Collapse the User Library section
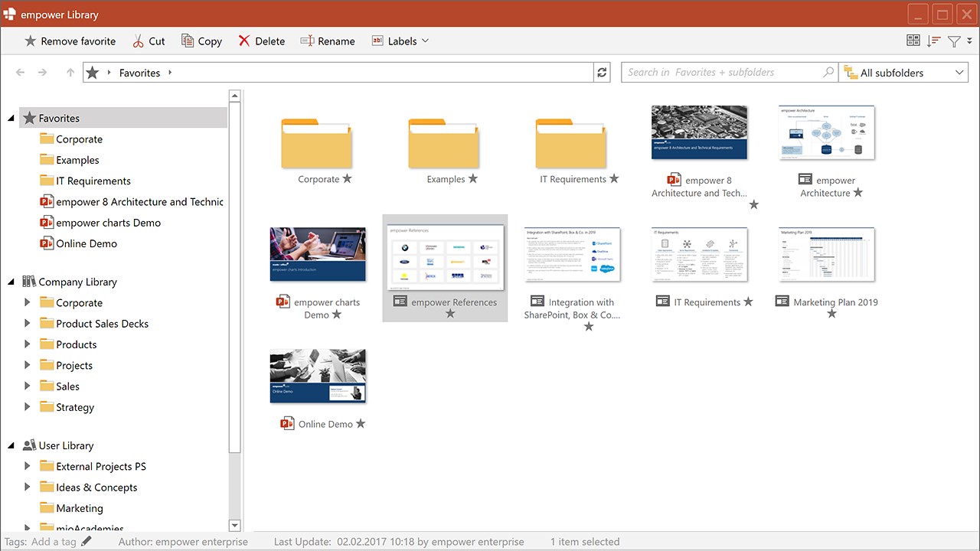This screenshot has width=980, height=551. pyautogui.click(x=11, y=445)
